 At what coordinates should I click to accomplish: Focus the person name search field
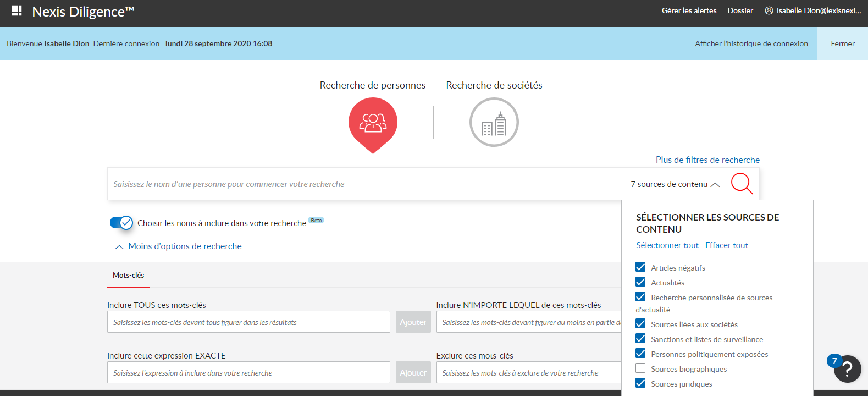click(364, 184)
